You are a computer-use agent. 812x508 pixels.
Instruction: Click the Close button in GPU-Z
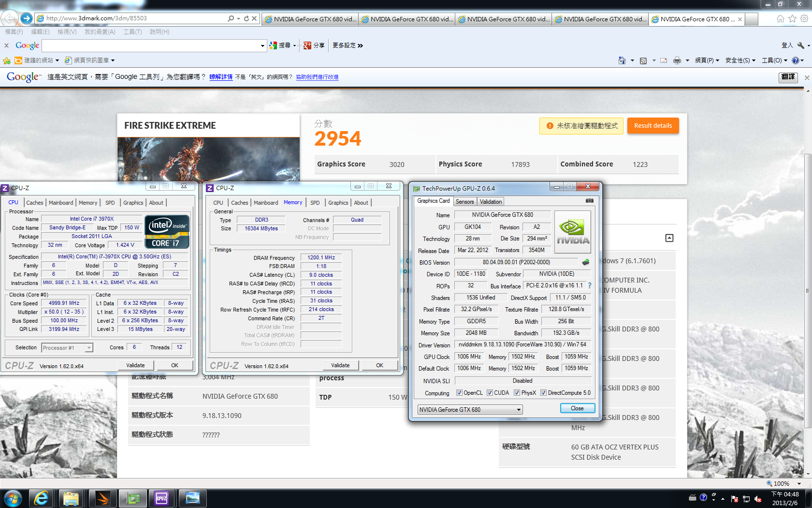coord(577,408)
